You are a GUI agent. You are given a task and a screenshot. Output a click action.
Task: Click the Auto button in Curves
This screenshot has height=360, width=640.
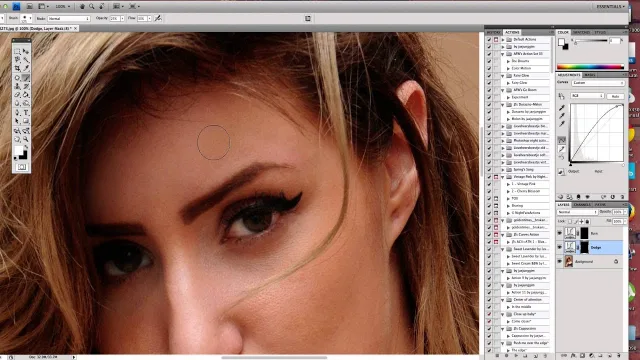pyautogui.click(x=615, y=96)
